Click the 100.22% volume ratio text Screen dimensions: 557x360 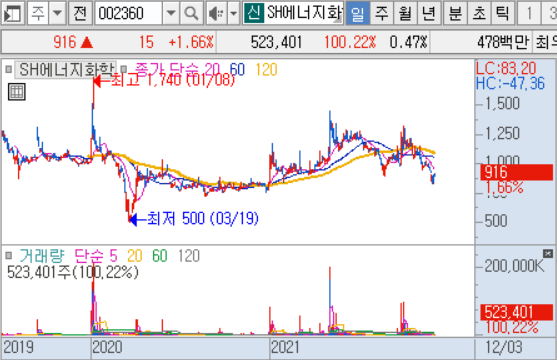(350, 42)
